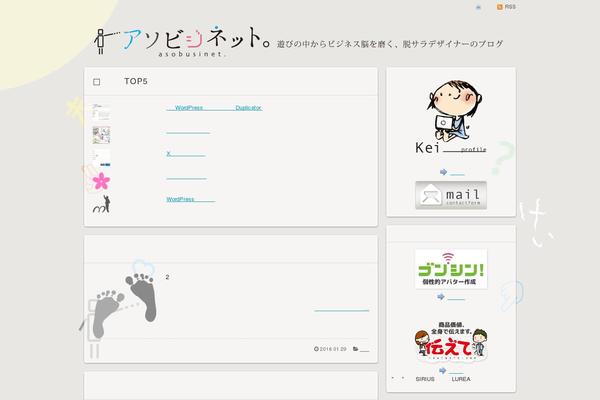Open the first TOP5 thumbnail image
Viewport: 600px width, 400px height.
(101, 112)
